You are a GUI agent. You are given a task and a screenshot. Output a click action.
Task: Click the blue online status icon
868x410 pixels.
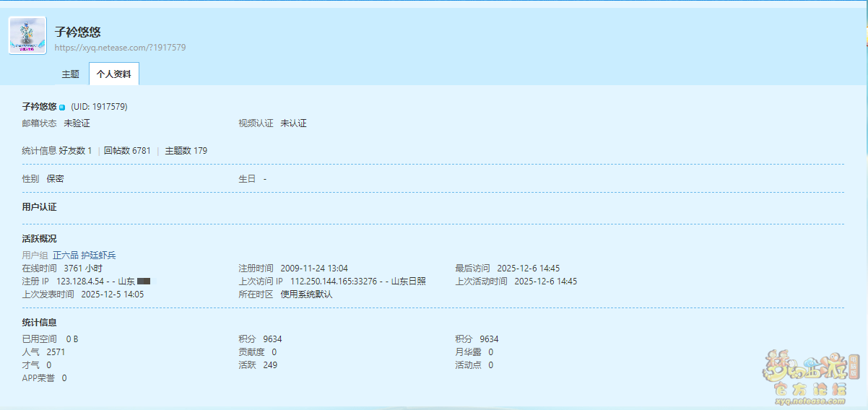click(x=62, y=108)
